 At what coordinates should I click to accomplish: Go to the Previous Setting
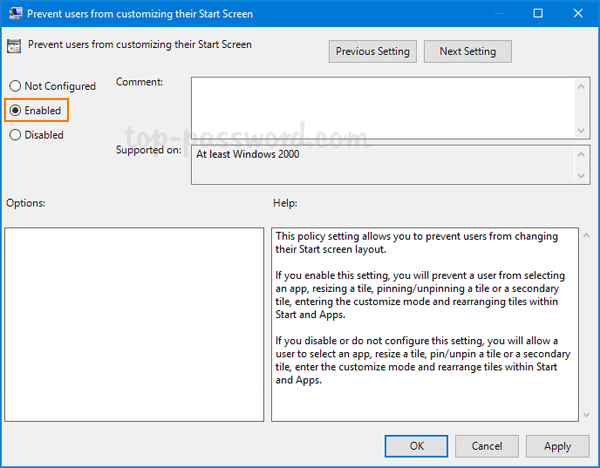click(x=372, y=51)
